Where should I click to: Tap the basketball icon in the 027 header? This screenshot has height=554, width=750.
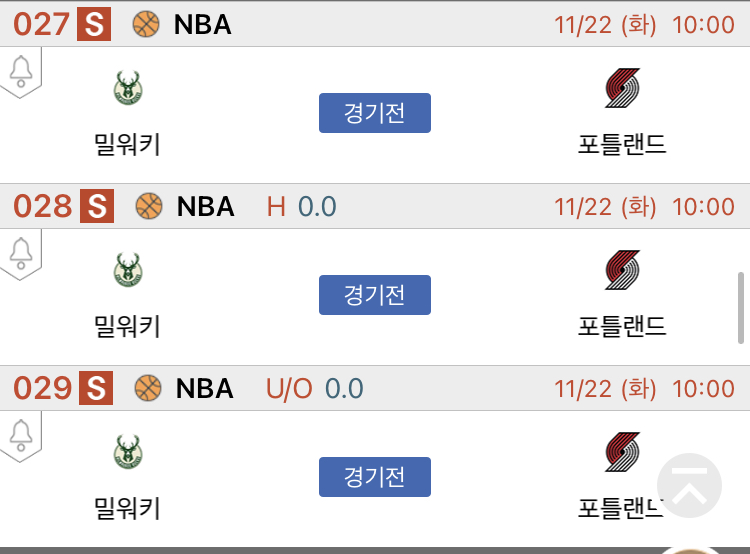(146, 24)
